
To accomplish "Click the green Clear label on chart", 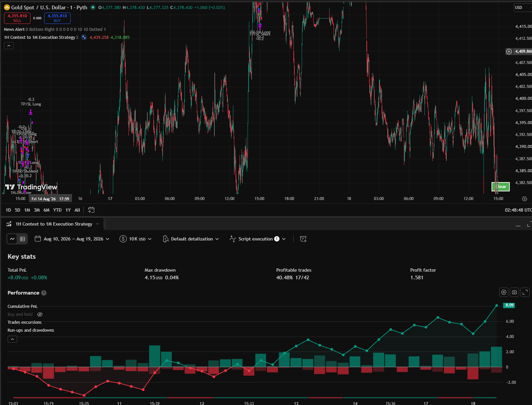I will [x=500, y=187].
